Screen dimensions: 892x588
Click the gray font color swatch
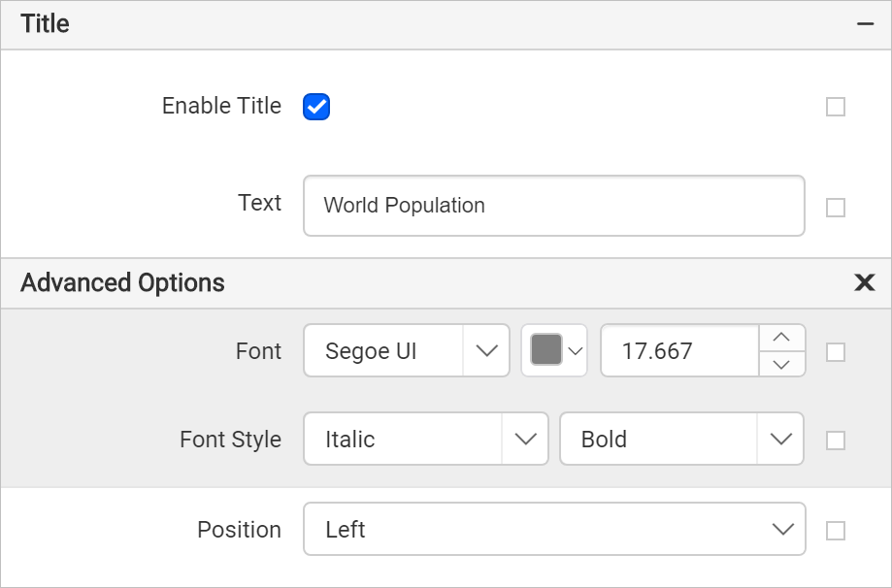tap(546, 350)
